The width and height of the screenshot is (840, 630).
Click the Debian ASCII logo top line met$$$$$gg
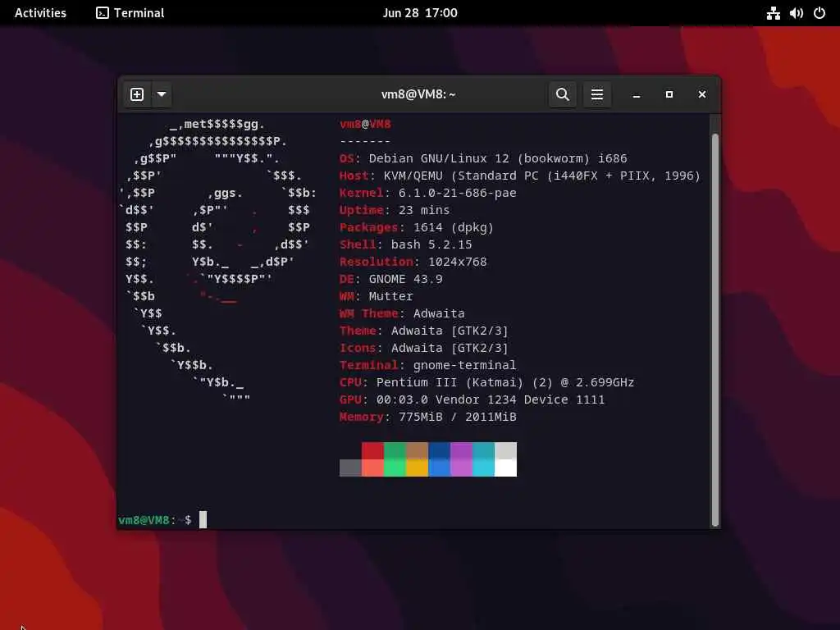coord(217,125)
